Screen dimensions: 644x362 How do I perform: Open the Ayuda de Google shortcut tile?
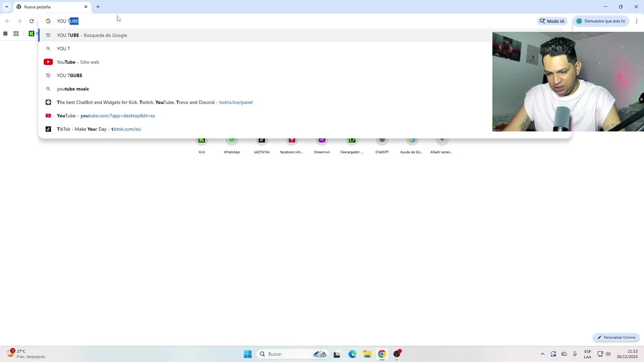pos(412,145)
